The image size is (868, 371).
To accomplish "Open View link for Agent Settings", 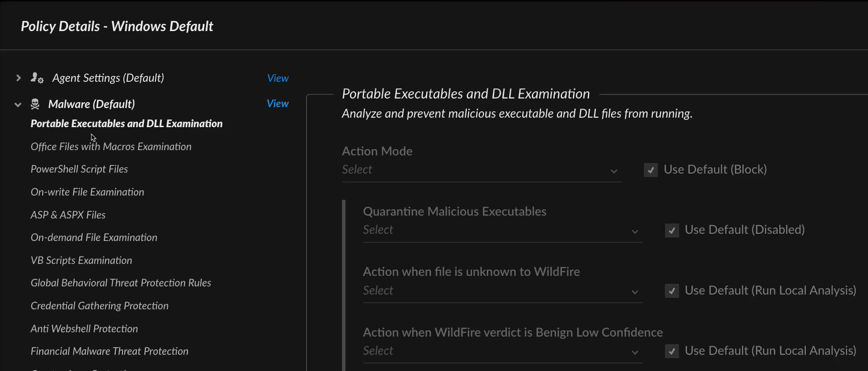I will tap(277, 78).
